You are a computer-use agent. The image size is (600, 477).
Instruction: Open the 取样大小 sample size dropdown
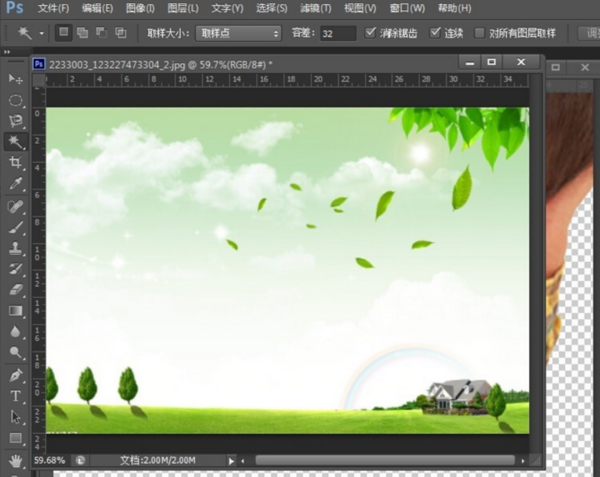pyautogui.click(x=237, y=33)
